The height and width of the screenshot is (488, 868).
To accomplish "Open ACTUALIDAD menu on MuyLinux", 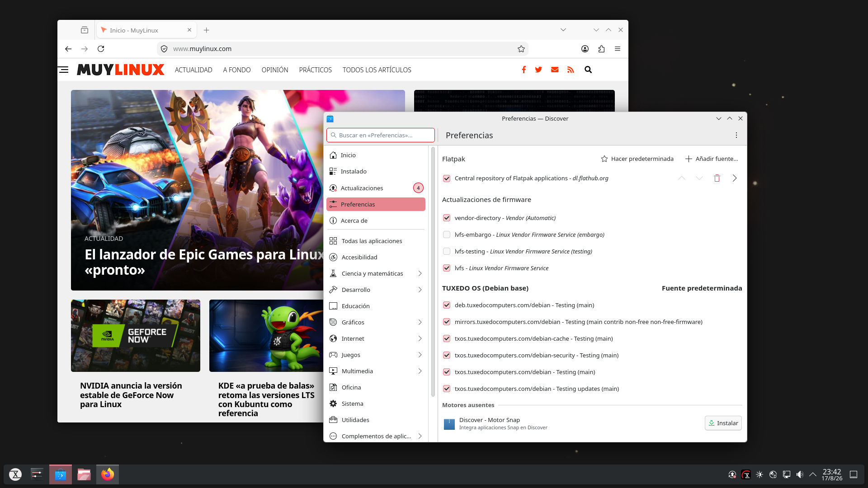I will 193,70.
